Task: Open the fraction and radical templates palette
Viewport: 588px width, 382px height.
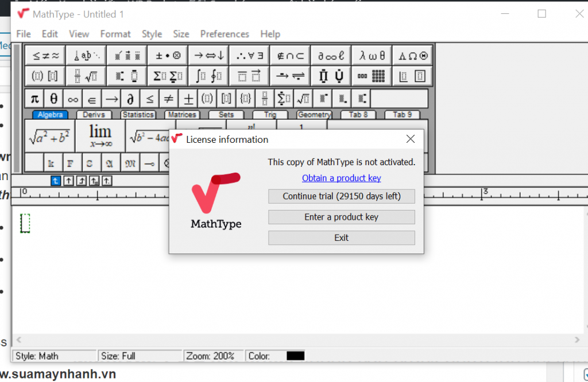Action: click(86, 76)
